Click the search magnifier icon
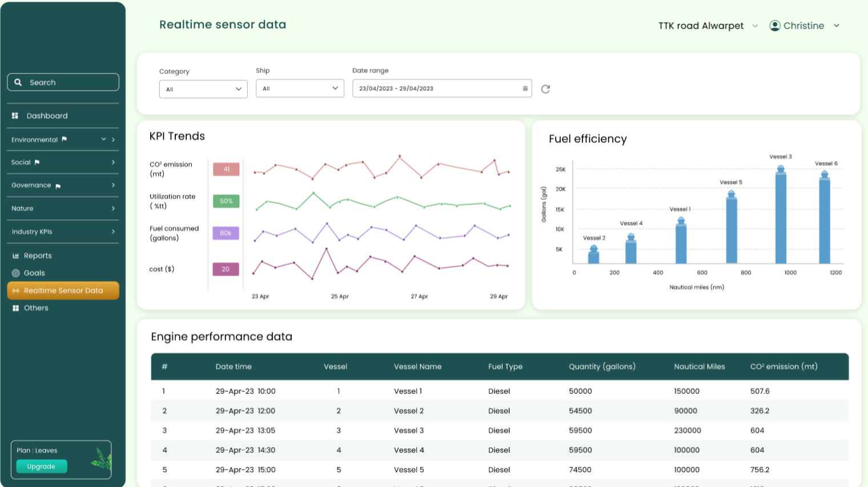 18,82
